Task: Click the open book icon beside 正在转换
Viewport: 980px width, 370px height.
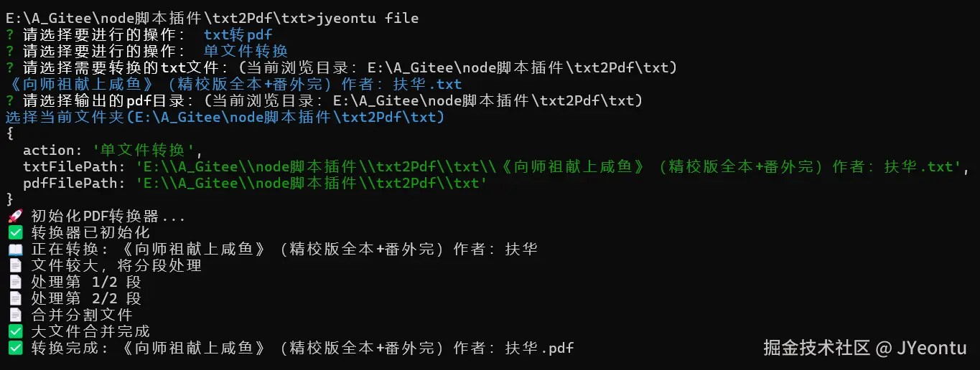Action: [x=15, y=249]
